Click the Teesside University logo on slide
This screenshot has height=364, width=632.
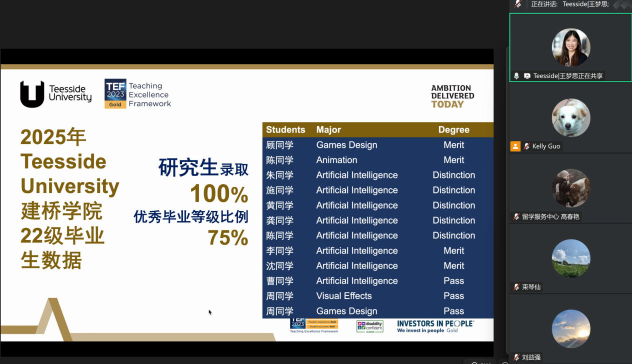(55, 93)
